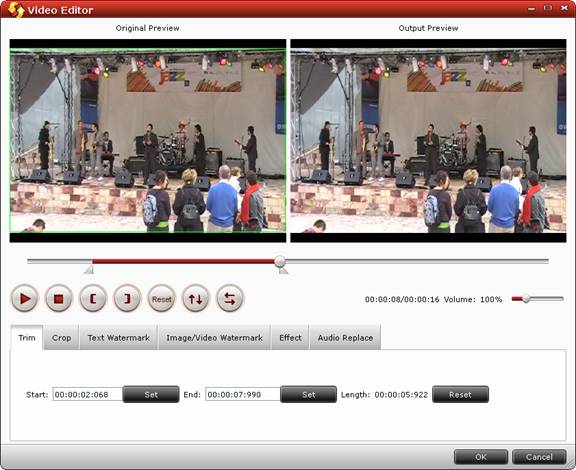The height and width of the screenshot is (470, 576).
Task: Adjust the Volume slider handle
Action: pos(526,298)
